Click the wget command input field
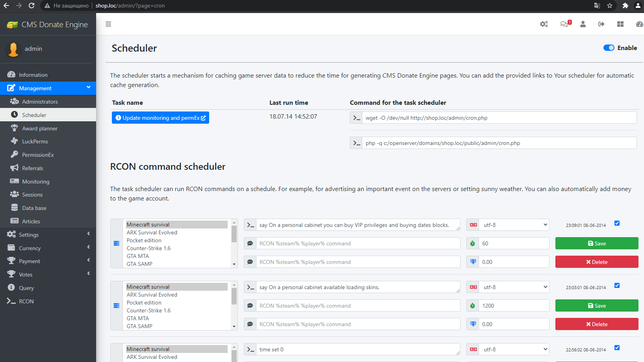Screen dimensions: 644x362 499,118
